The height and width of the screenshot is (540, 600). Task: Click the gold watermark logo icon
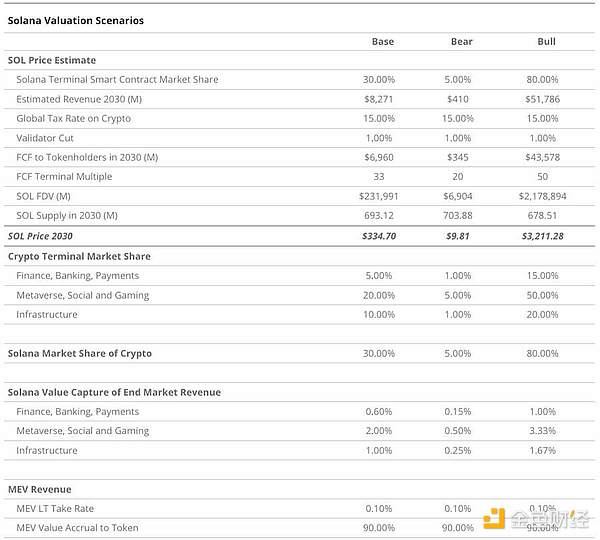click(495, 519)
